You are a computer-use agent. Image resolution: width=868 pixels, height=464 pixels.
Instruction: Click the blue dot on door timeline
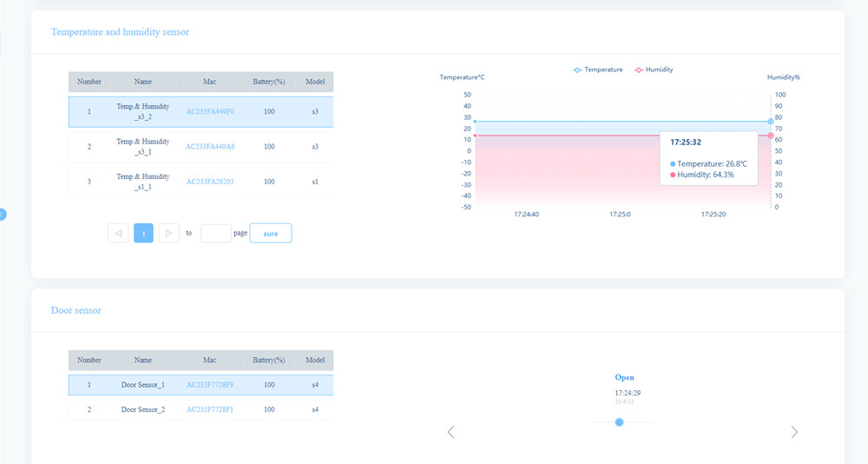tap(619, 422)
